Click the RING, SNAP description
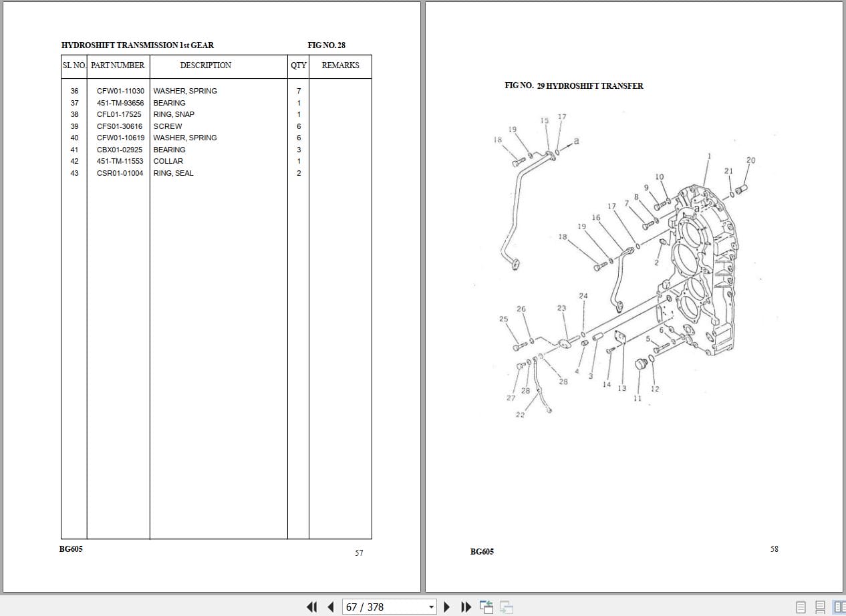The width and height of the screenshot is (846, 616). click(174, 114)
